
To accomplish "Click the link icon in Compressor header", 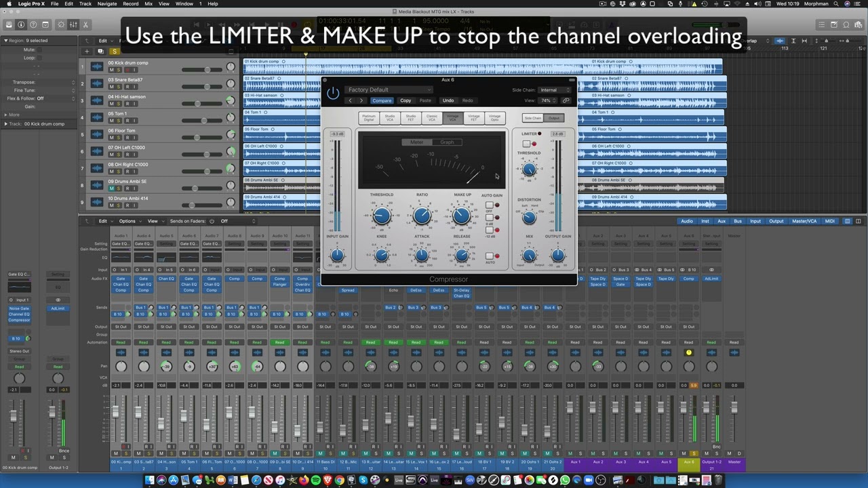I will coord(566,100).
